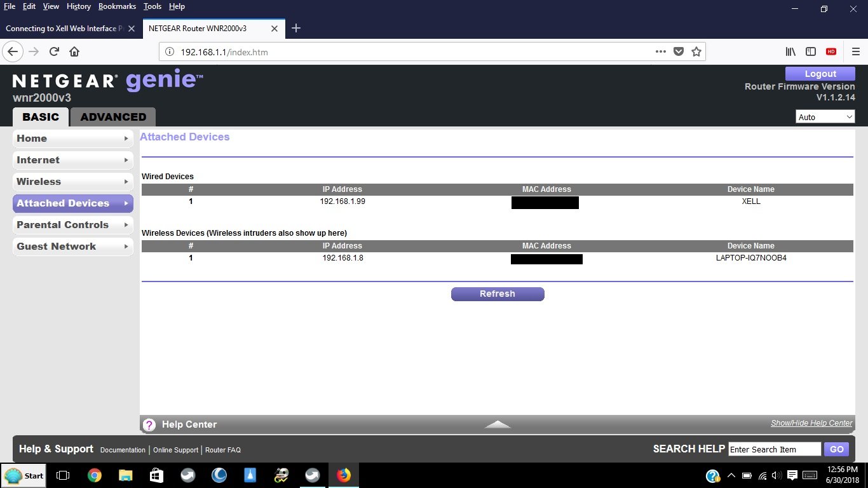Open the Bookmarks menu
The width and height of the screenshot is (868, 488).
117,6
